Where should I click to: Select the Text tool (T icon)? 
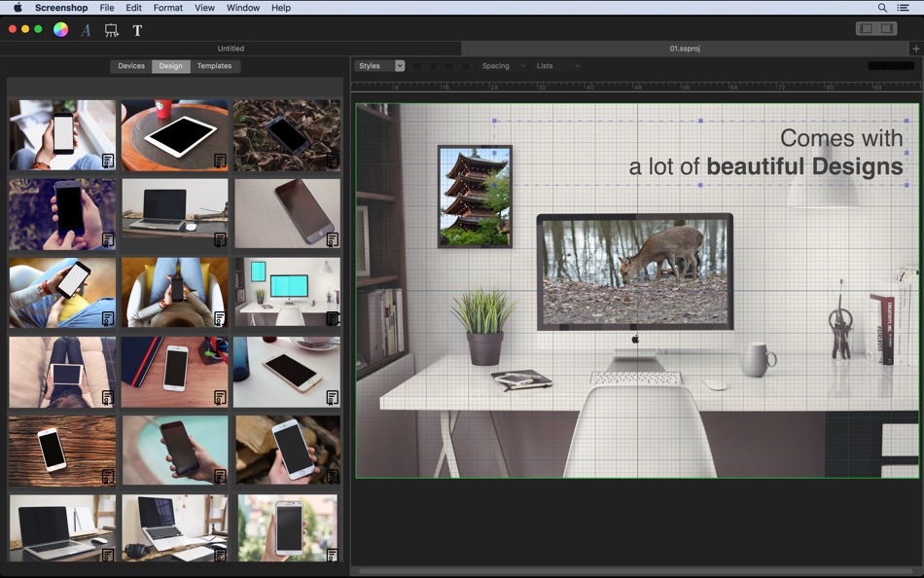pos(137,30)
